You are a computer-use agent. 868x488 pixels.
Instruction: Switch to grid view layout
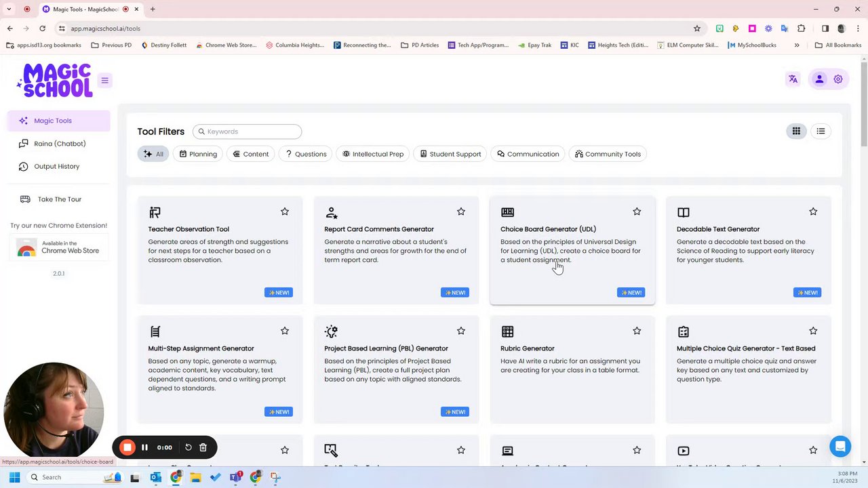click(x=796, y=131)
